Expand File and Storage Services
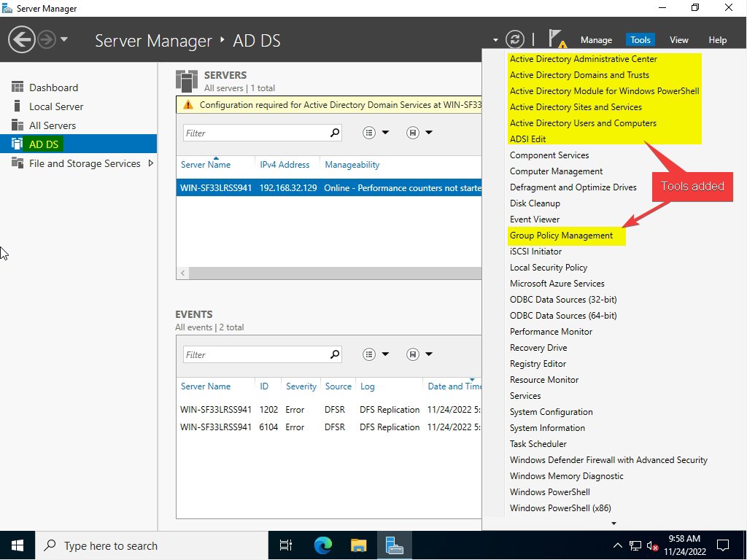Viewport: 747px width, 560px height. point(151,163)
